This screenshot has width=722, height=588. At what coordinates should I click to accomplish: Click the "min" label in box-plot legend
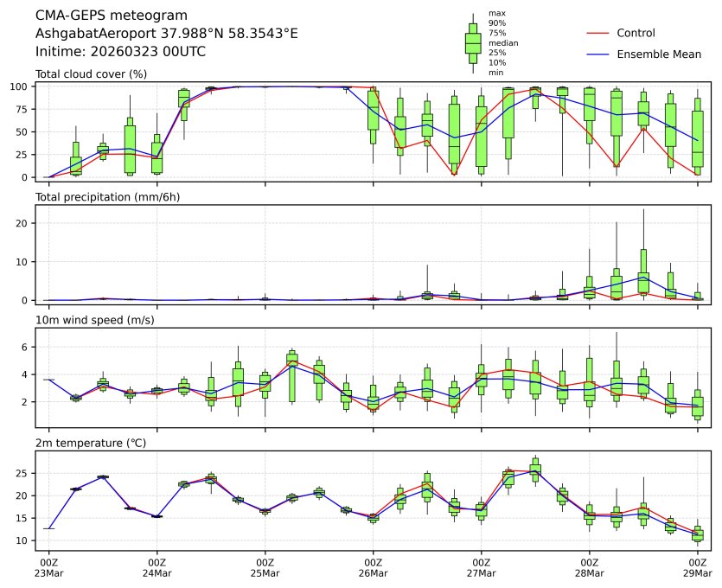tap(495, 73)
